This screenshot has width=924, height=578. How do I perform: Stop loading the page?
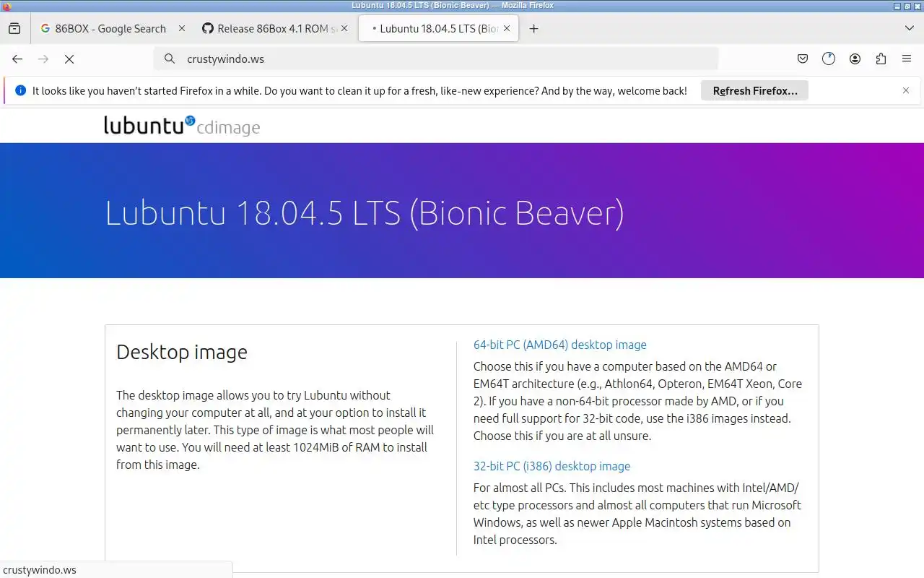coord(69,59)
